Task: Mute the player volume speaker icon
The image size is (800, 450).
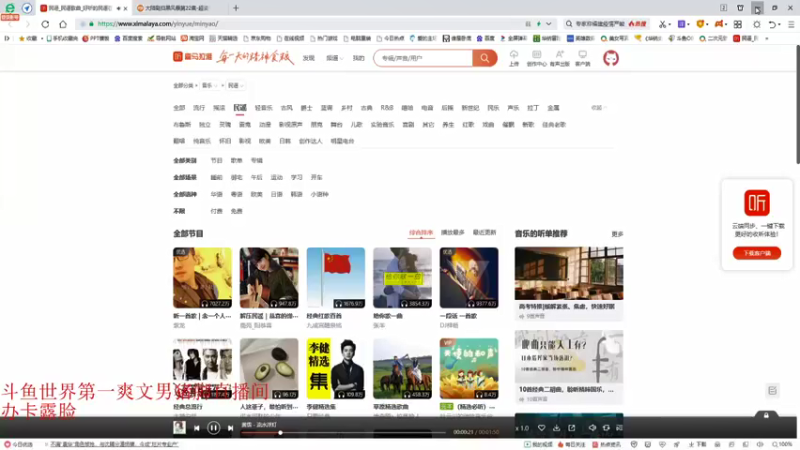Action: click(x=592, y=428)
